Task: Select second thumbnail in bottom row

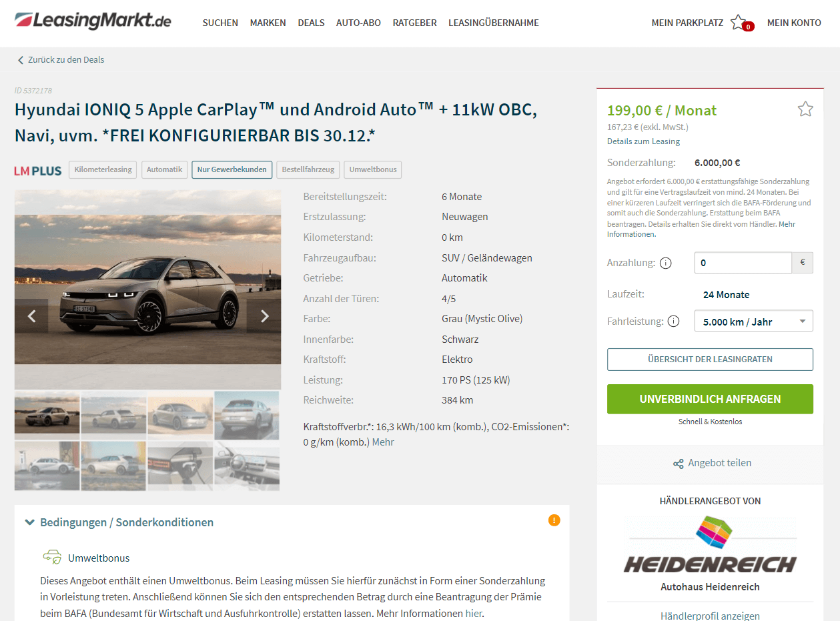Action: (x=113, y=466)
